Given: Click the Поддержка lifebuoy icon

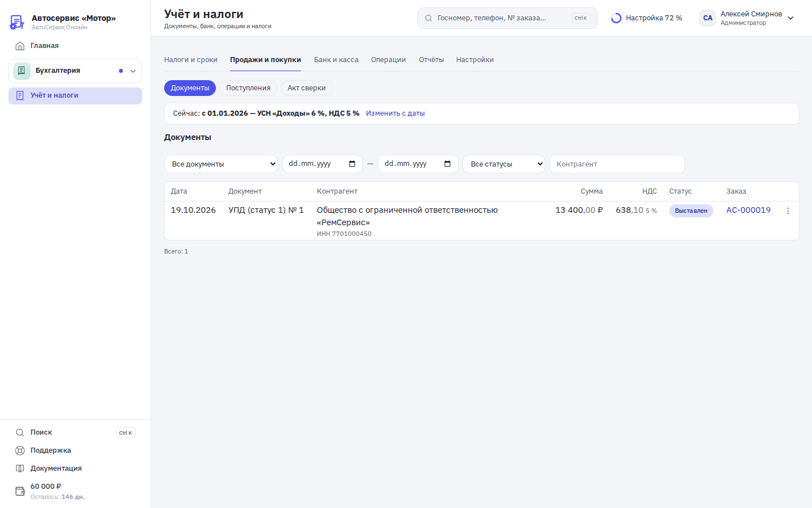Looking at the screenshot, I should pyautogui.click(x=20, y=450).
